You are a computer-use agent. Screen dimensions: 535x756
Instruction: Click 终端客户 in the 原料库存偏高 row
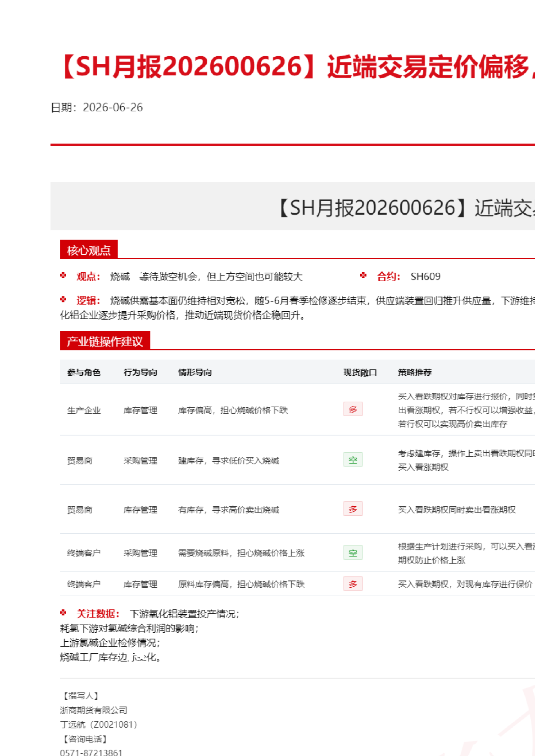click(84, 584)
